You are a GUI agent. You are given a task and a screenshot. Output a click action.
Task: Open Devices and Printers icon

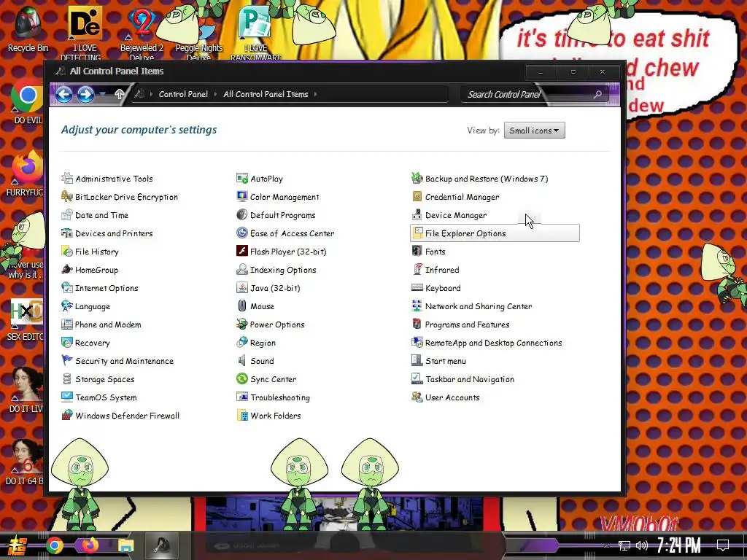coord(67,233)
